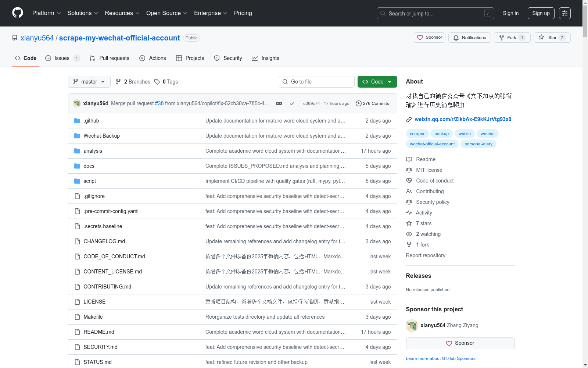Click the Go to file search box
This screenshot has height=368, width=588.
coord(317,82)
